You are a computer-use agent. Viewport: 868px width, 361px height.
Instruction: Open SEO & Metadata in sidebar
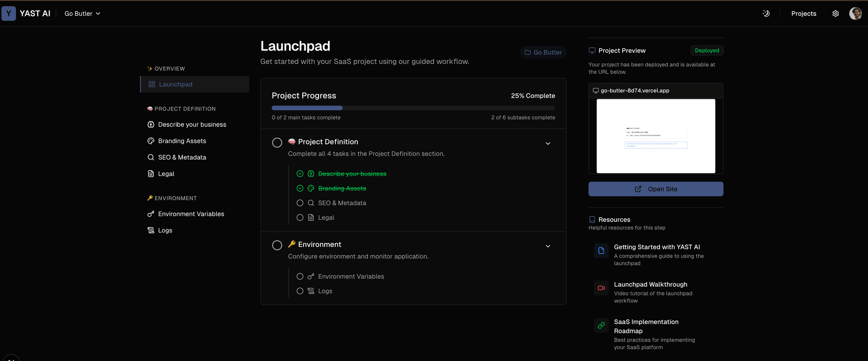pyautogui.click(x=195, y=157)
